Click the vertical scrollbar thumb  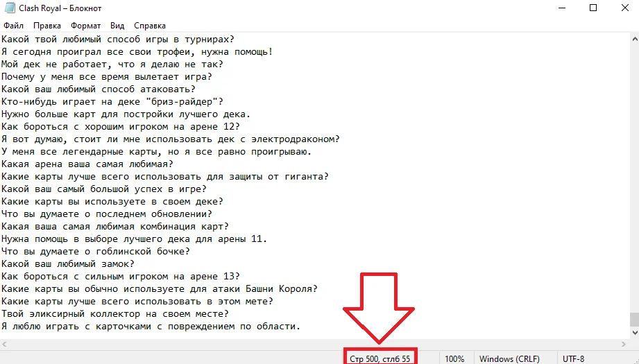tap(635, 320)
